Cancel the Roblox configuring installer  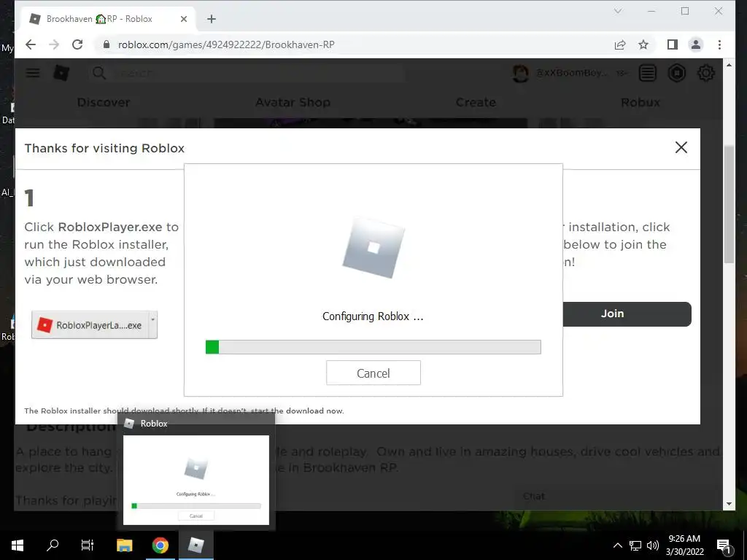coord(373,373)
